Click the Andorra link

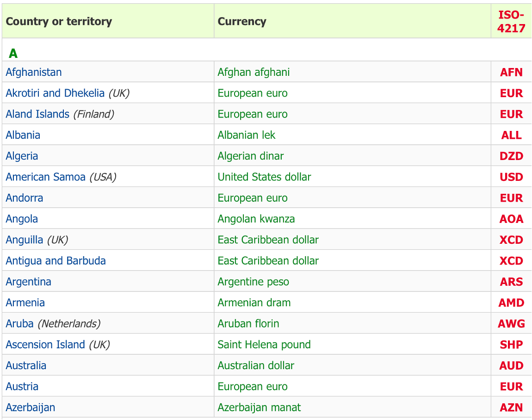[x=25, y=198]
